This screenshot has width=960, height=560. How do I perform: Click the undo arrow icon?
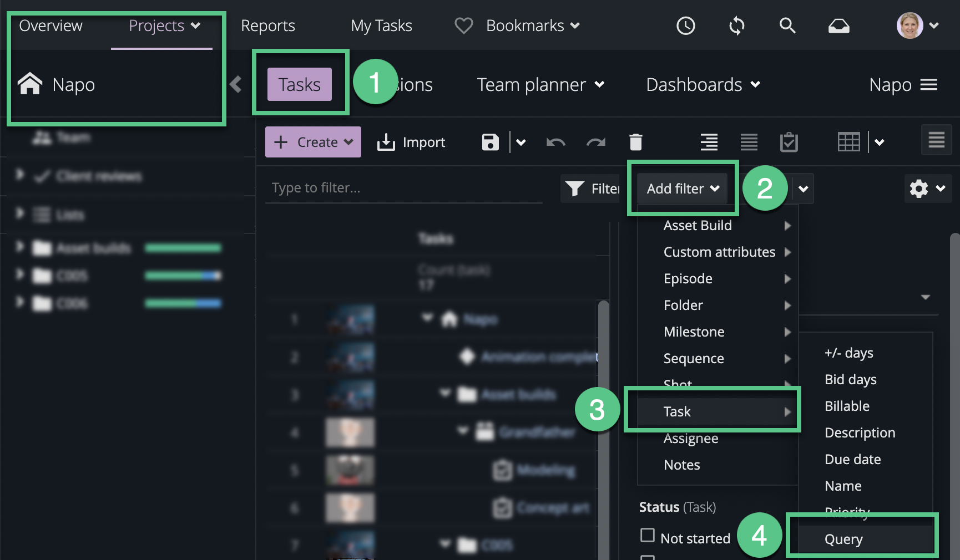point(555,142)
